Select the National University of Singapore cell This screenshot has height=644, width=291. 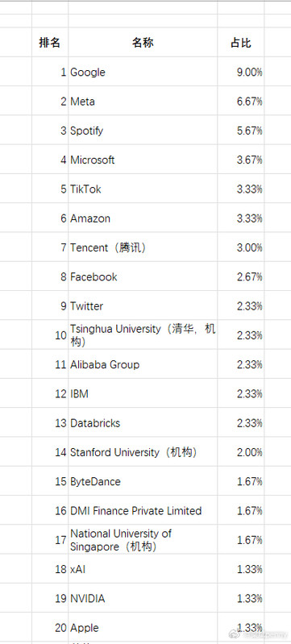(x=143, y=540)
